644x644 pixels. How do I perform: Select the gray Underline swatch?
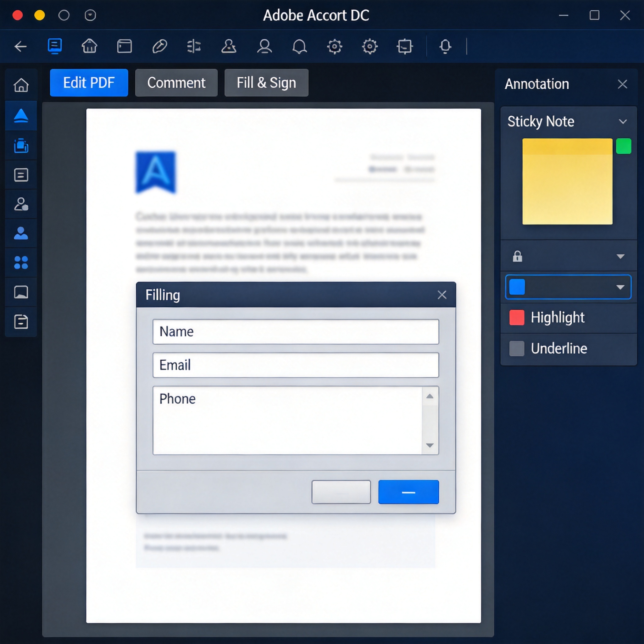pos(517,348)
